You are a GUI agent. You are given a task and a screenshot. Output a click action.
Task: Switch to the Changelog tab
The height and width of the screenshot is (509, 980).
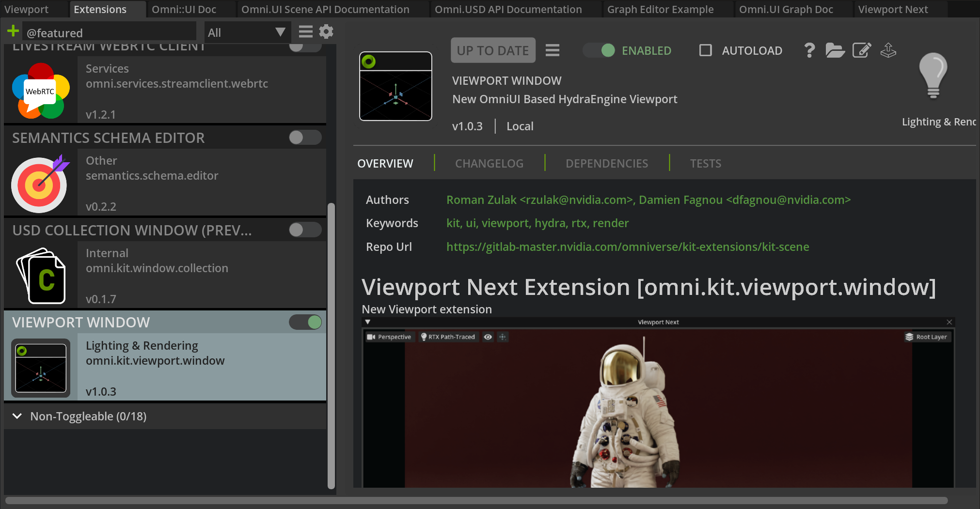(x=489, y=164)
